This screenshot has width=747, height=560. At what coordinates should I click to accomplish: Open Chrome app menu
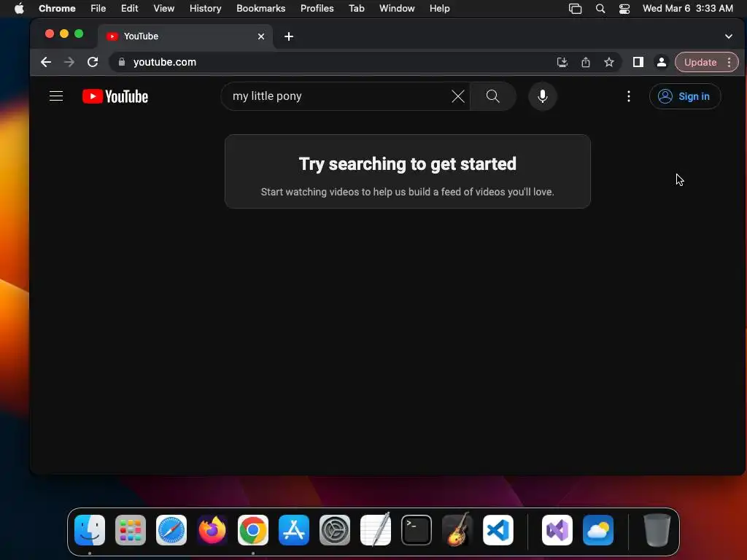[57, 8]
